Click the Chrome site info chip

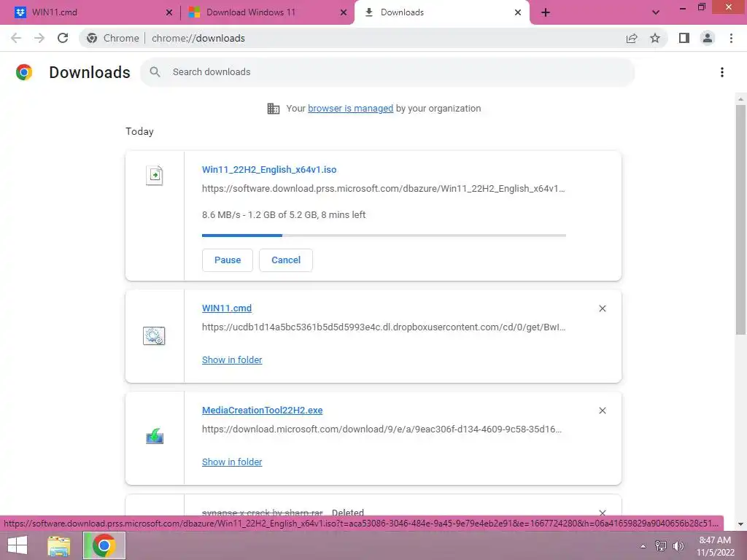tap(113, 38)
